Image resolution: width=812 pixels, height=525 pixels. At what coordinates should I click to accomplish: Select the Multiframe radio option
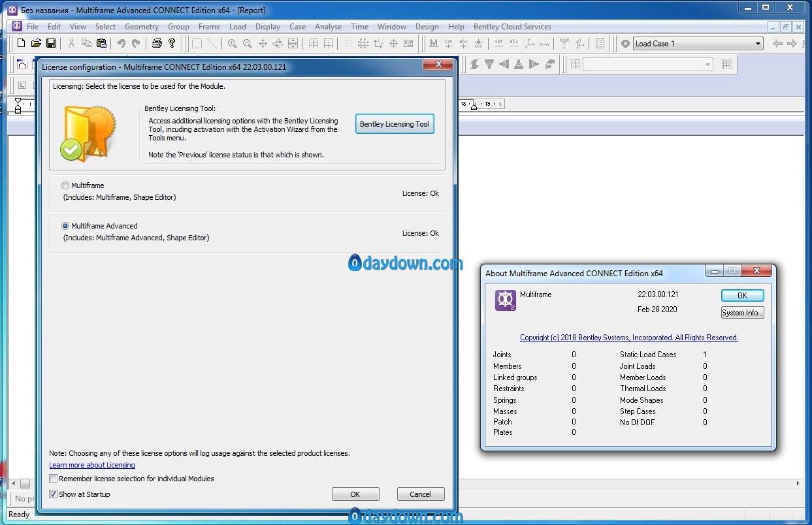[x=65, y=185]
